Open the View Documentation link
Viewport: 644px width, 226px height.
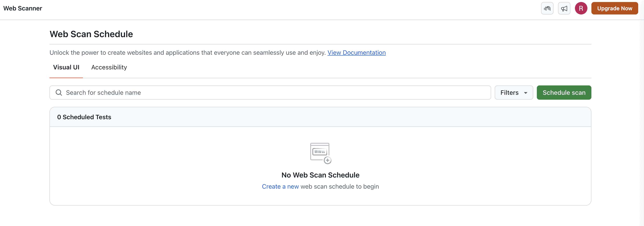point(356,53)
